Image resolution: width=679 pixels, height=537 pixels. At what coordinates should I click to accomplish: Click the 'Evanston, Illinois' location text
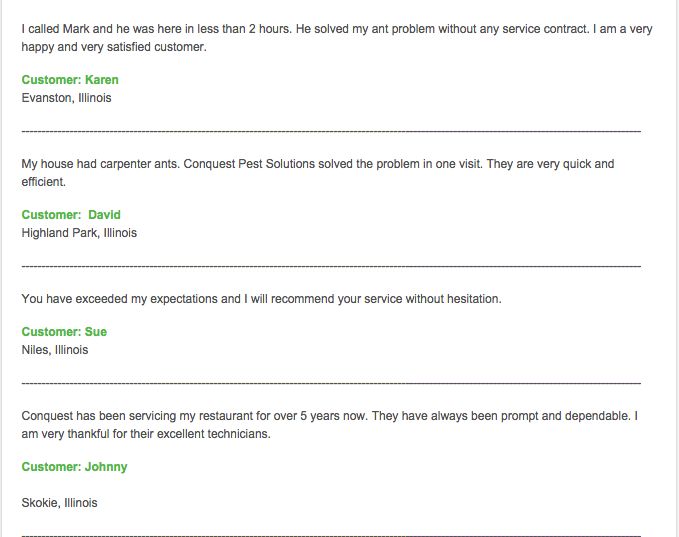pos(66,98)
